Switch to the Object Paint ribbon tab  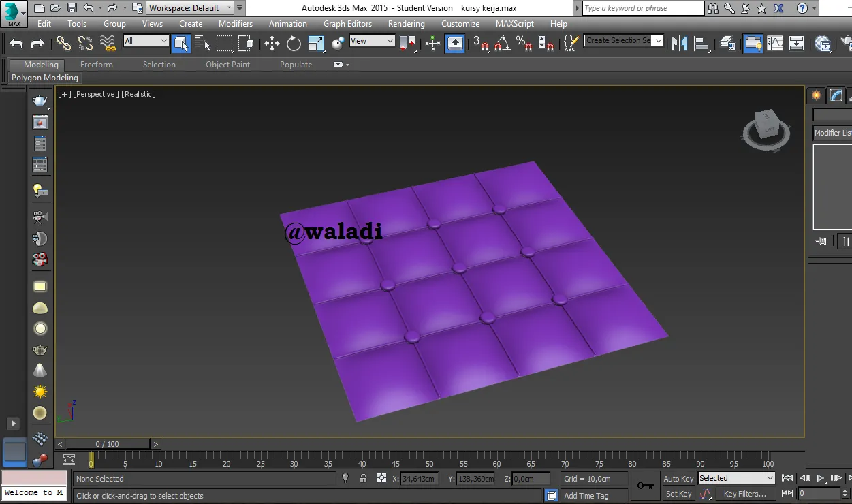point(228,65)
